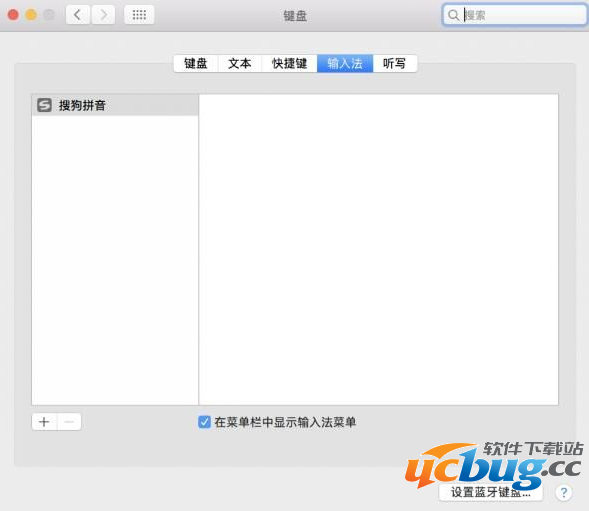
Task: Select the 输入法 tab
Action: [x=345, y=63]
